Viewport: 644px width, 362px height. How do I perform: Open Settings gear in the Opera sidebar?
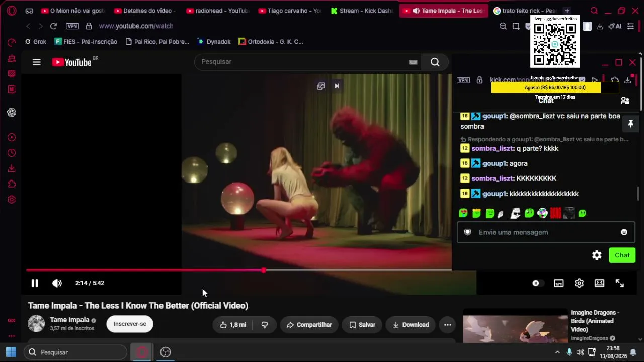click(12, 200)
